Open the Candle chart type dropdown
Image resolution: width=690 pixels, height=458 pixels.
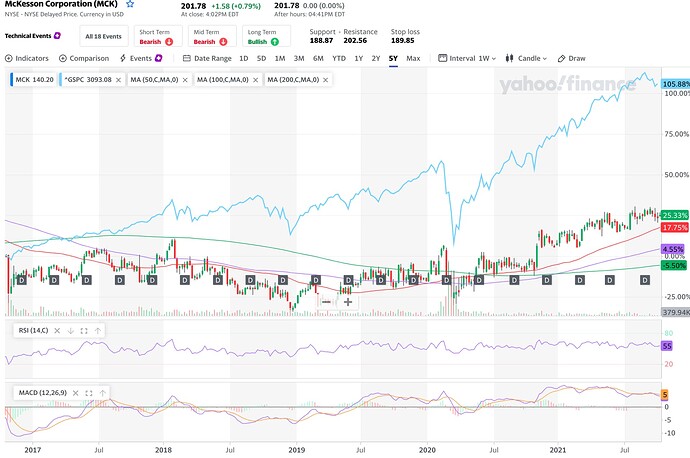[x=526, y=58]
